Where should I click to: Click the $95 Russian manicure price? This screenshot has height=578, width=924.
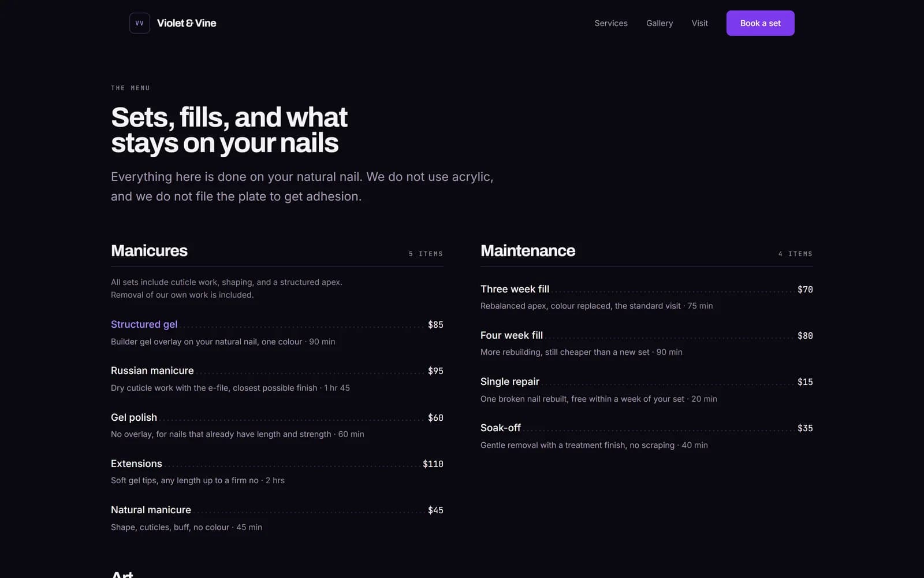click(435, 371)
